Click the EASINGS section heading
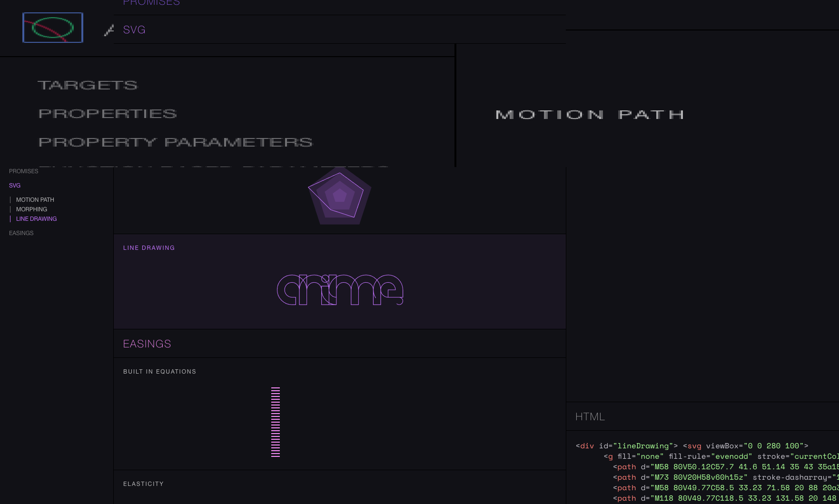 (x=147, y=344)
